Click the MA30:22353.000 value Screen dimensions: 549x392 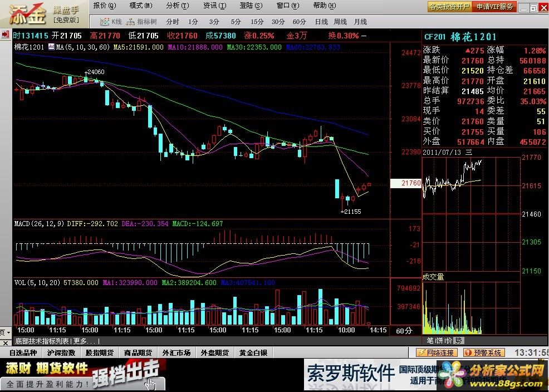pyautogui.click(x=254, y=47)
